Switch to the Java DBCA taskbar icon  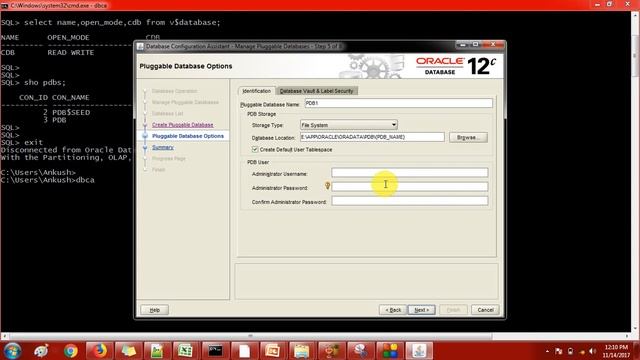click(419, 351)
